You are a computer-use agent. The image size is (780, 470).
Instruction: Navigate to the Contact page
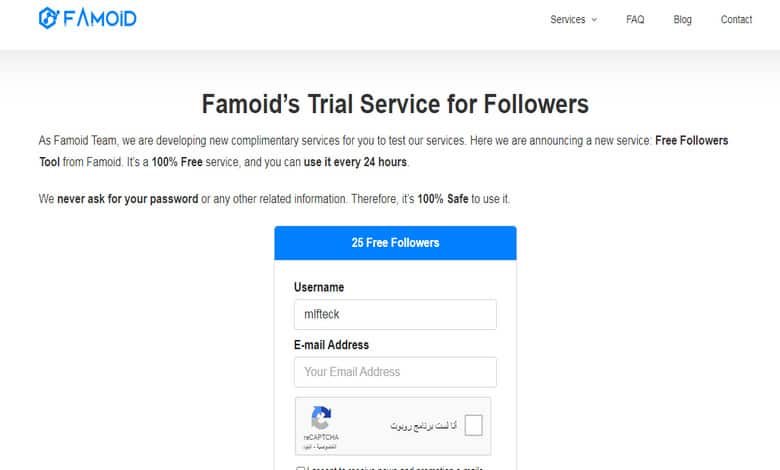tap(736, 20)
